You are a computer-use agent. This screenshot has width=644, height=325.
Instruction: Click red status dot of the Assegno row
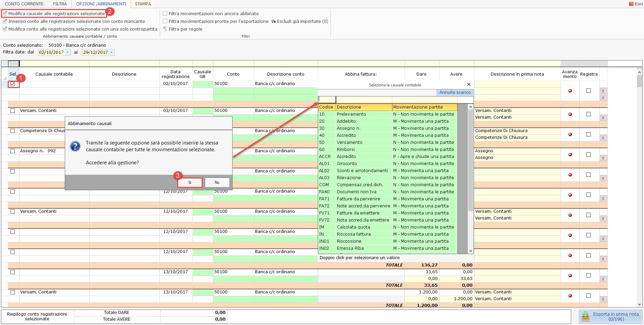570,155
